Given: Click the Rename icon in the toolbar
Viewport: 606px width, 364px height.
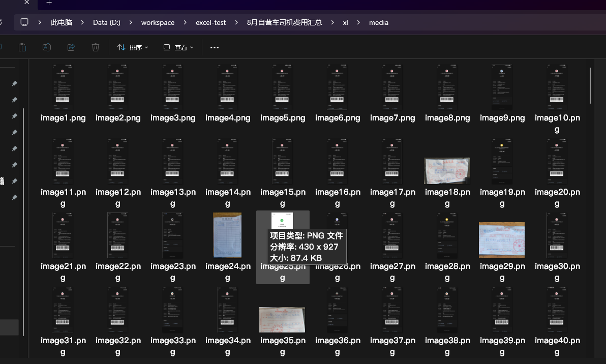Looking at the screenshot, I should (47, 47).
